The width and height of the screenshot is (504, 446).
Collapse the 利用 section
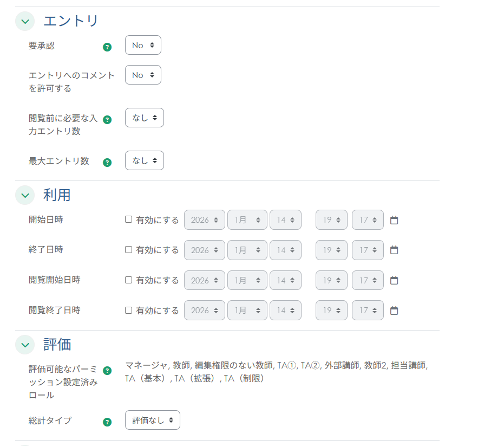click(x=25, y=195)
